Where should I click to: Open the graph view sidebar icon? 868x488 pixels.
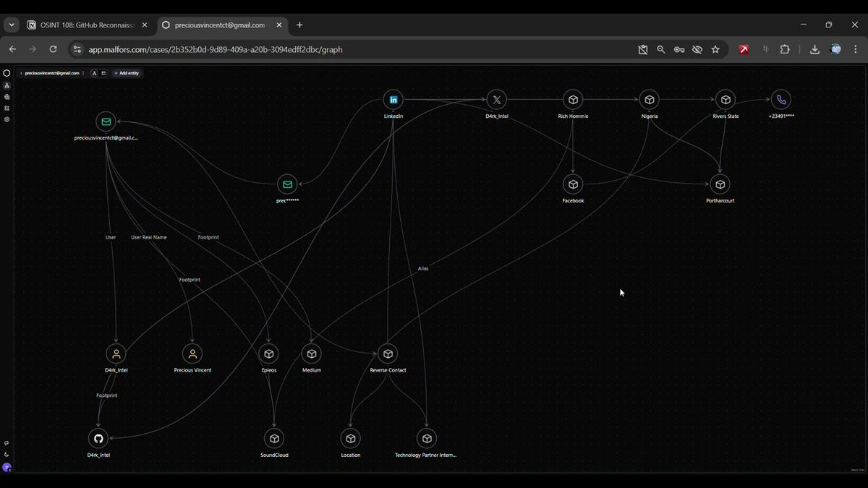click(x=7, y=85)
